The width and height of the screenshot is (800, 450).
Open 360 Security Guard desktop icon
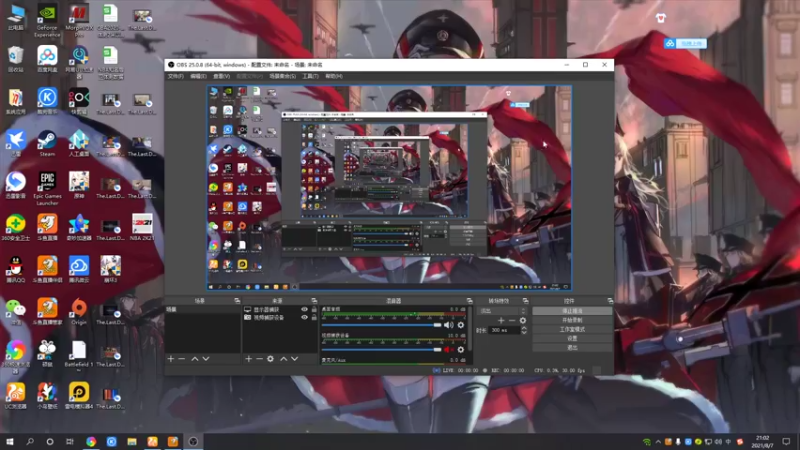tap(16, 227)
